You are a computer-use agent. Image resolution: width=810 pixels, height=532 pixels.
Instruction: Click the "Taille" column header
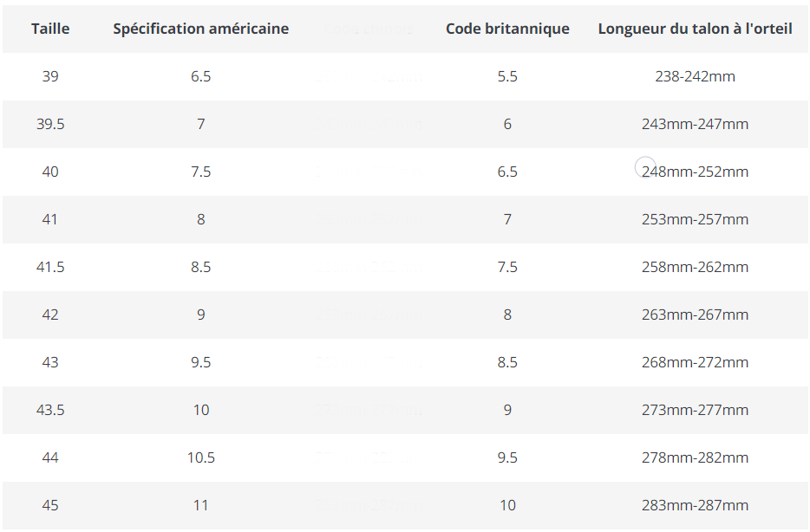[50, 29]
